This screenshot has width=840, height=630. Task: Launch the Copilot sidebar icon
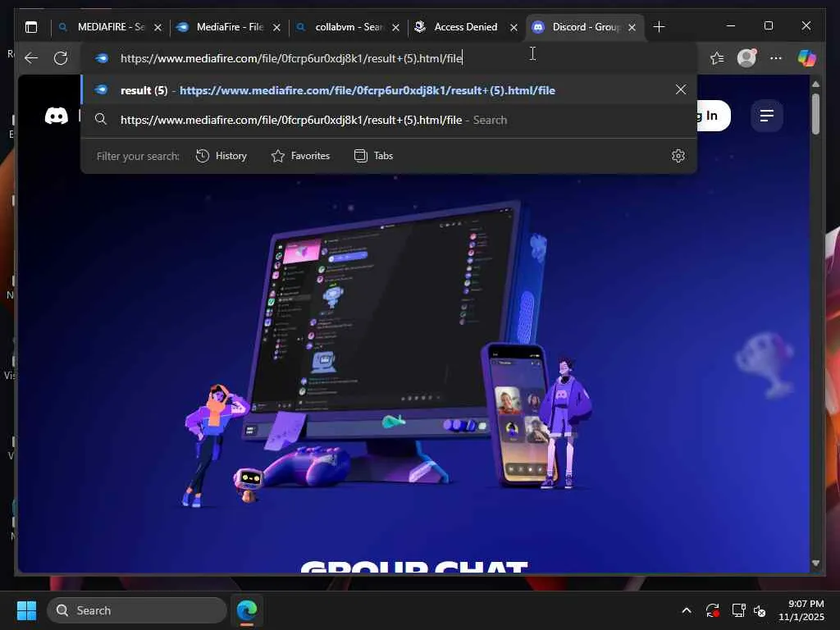click(807, 58)
